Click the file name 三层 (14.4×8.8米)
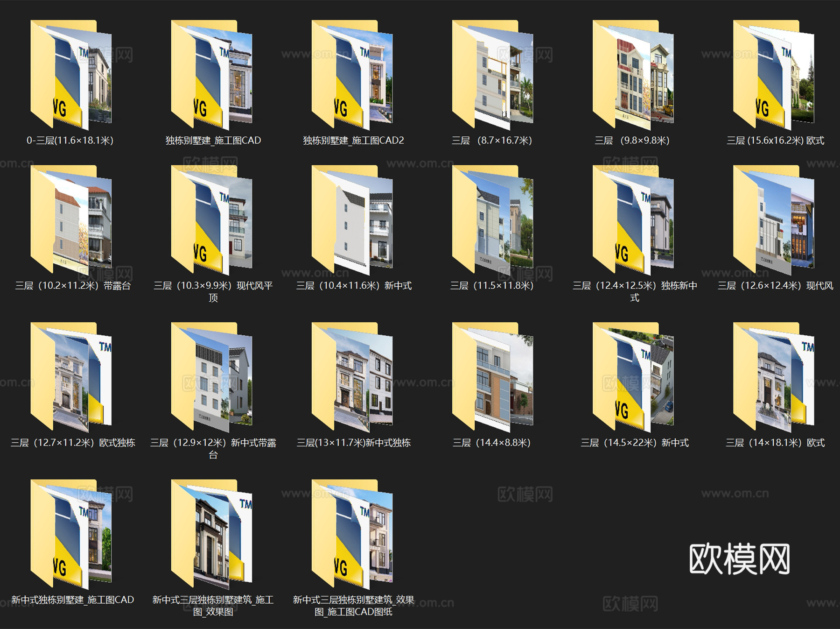This screenshot has width=840, height=629. [x=492, y=443]
